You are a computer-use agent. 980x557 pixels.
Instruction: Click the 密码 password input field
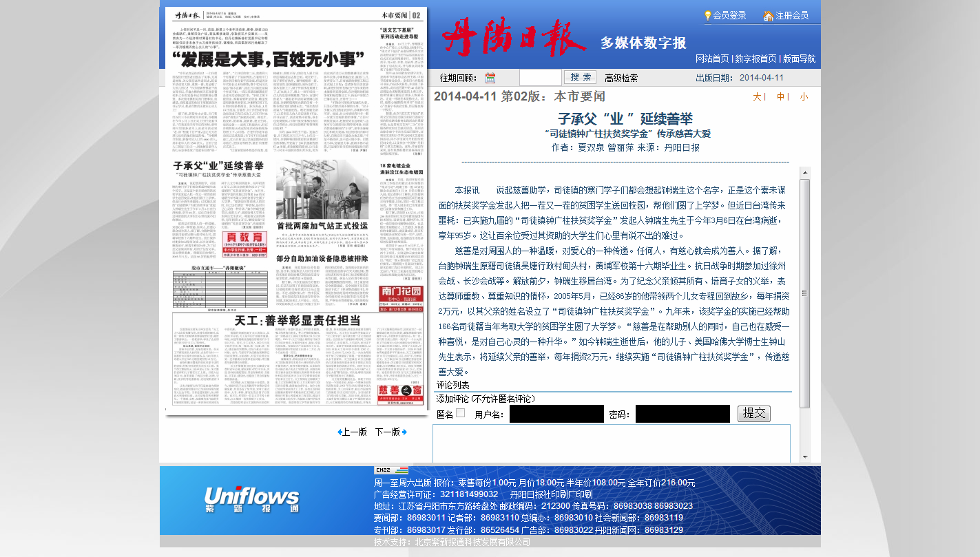pyautogui.click(x=682, y=414)
